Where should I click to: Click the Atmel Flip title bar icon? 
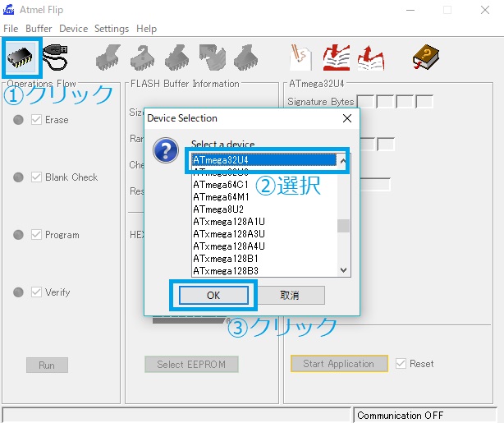[9, 10]
